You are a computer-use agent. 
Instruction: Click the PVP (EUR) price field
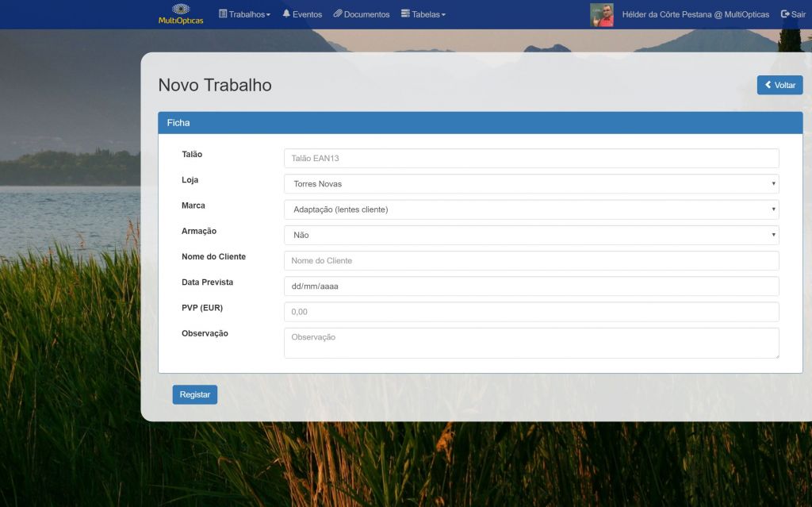(x=531, y=312)
